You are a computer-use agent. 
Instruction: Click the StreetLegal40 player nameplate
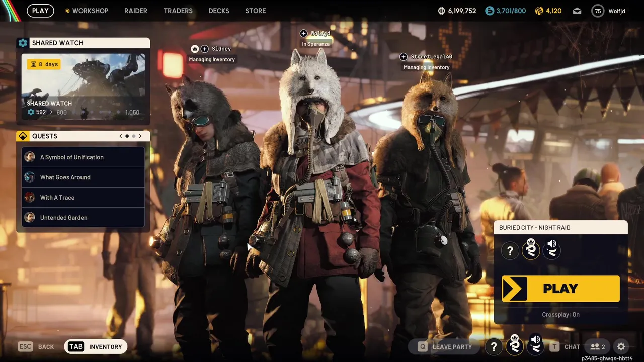click(431, 57)
